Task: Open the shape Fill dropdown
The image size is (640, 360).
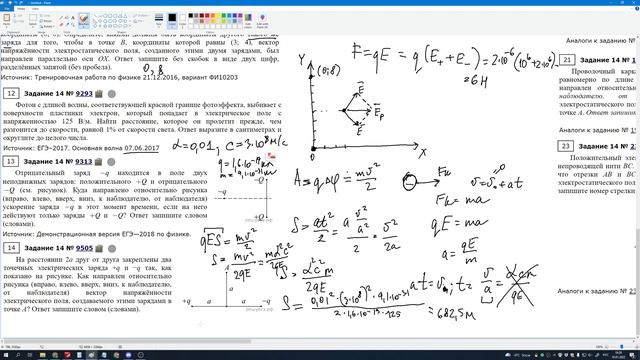Action: 139,21
